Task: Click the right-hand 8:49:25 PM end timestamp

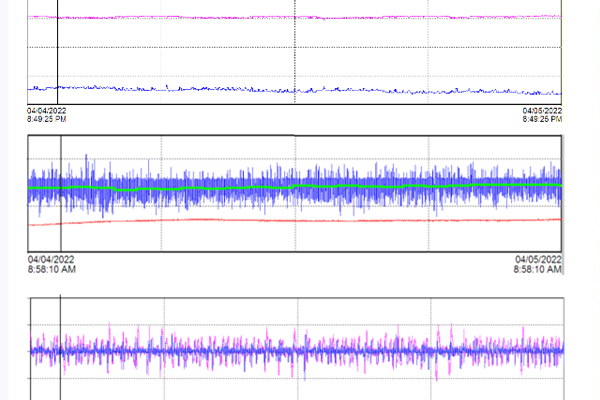Action: [x=542, y=115]
